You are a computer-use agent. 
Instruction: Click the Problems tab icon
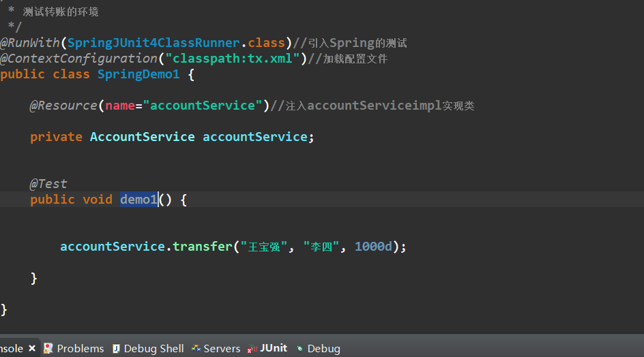[48, 348]
